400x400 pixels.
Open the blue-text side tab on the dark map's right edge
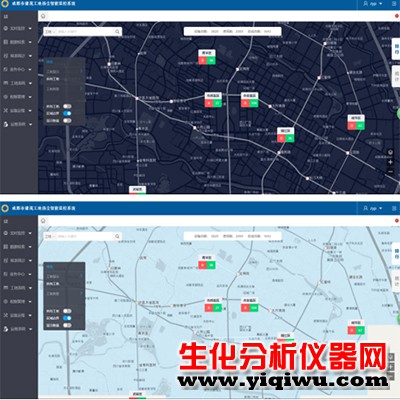[396, 49]
